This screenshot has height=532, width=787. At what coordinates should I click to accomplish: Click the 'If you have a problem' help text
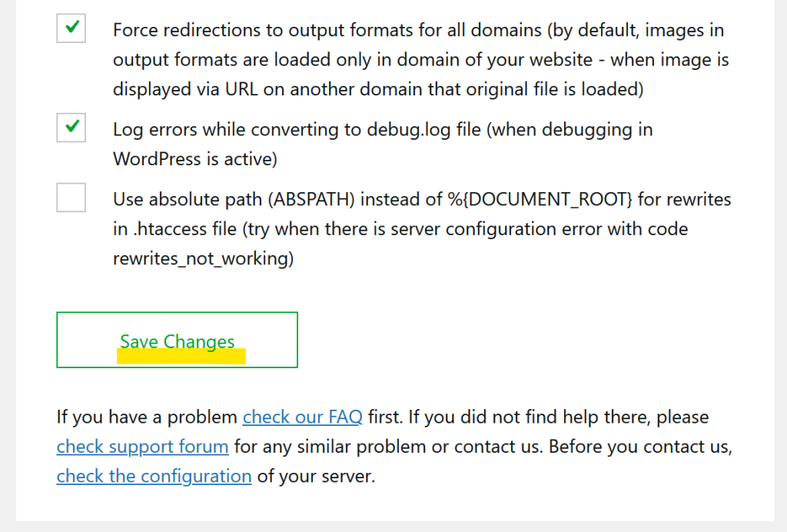pos(146,417)
